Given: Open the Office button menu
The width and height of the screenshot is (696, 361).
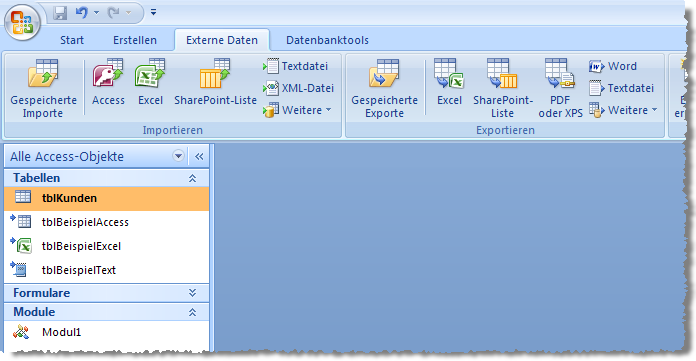Looking at the screenshot, I should (x=22, y=22).
